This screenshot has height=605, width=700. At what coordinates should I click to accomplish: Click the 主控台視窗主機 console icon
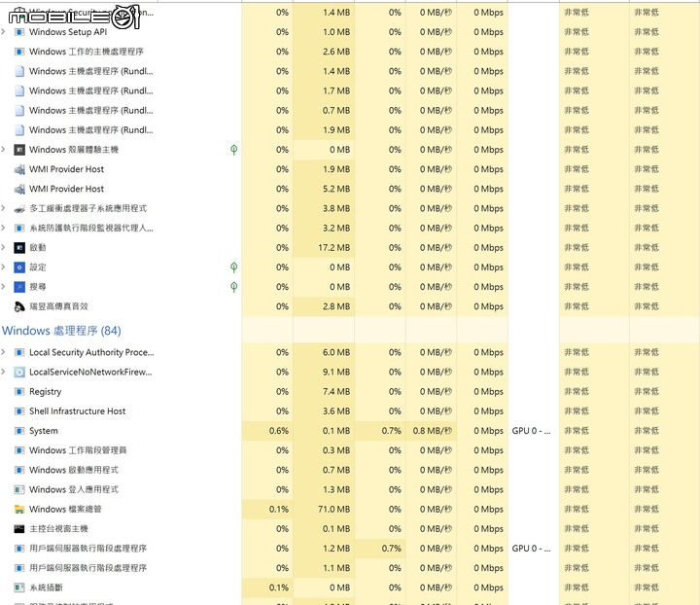pos(19,529)
